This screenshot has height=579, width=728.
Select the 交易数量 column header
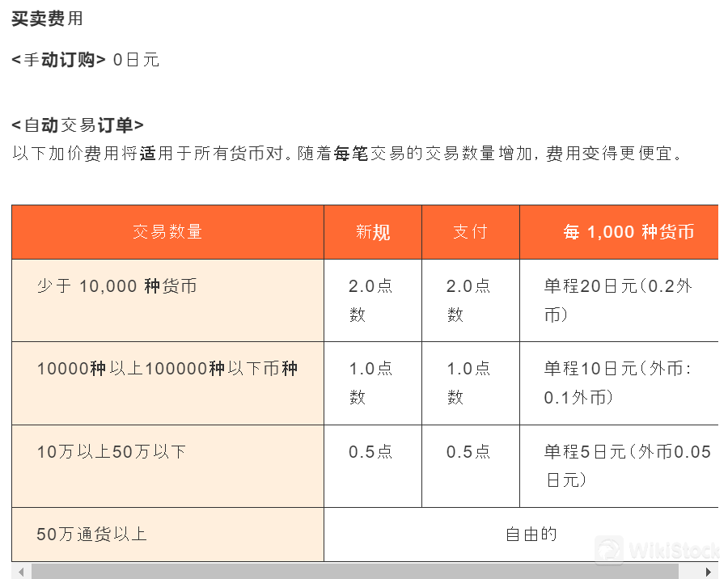(167, 232)
